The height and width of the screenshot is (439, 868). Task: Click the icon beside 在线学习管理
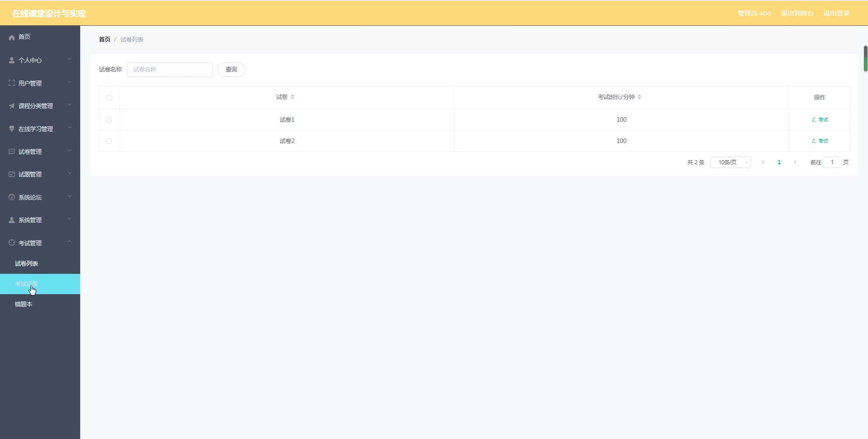pos(12,129)
